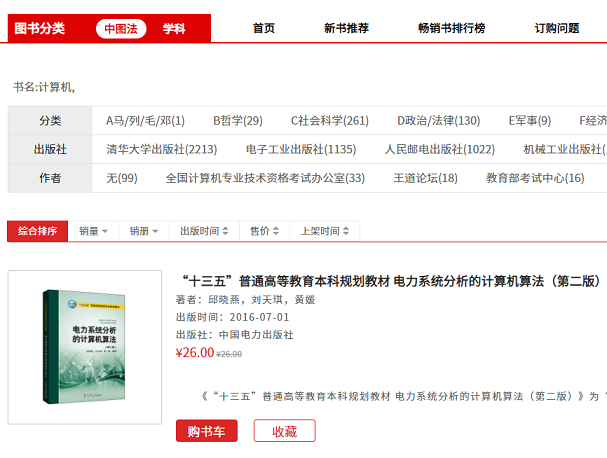Select the 综合排序 sorting tab
607x458 pixels.
[x=37, y=231]
